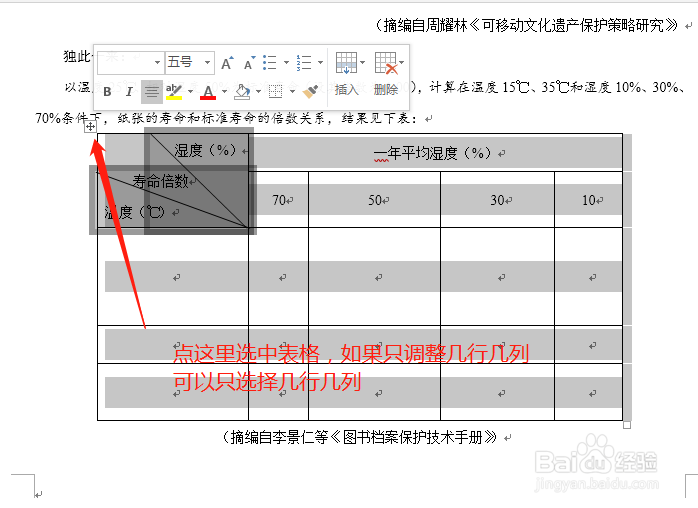The height and width of the screenshot is (508, 698).
Task: Decrease font size with shrink font icon
Action: coord(249,63)
